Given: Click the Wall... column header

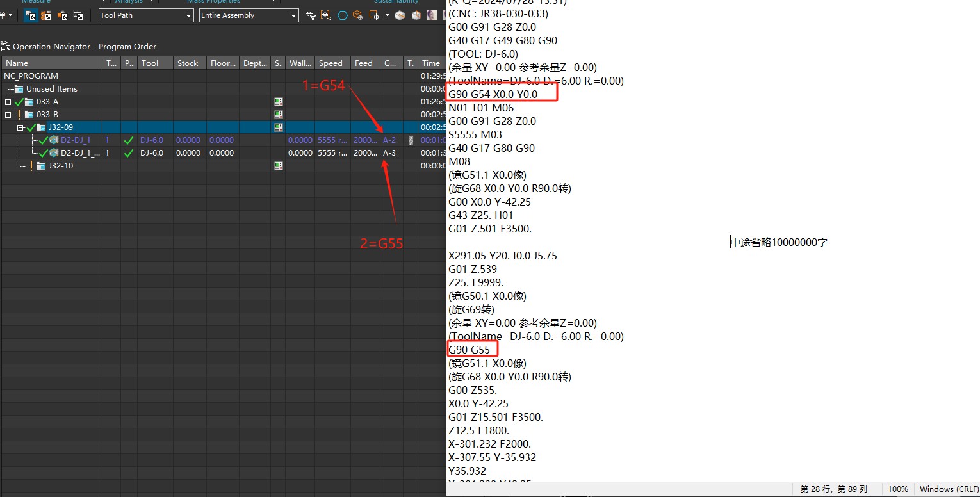Looking at the screenshot, I should point(300,63).
